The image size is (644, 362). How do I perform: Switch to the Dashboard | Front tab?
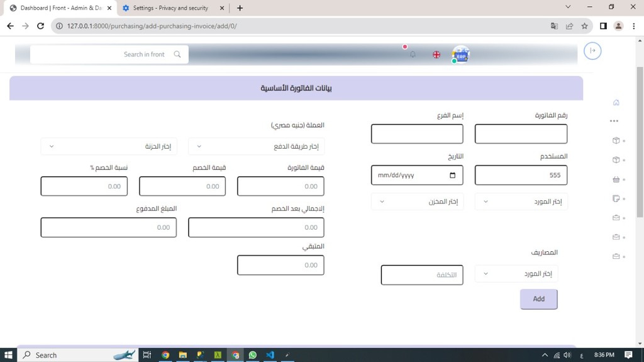pyautogui.click(x=60, y=8)
